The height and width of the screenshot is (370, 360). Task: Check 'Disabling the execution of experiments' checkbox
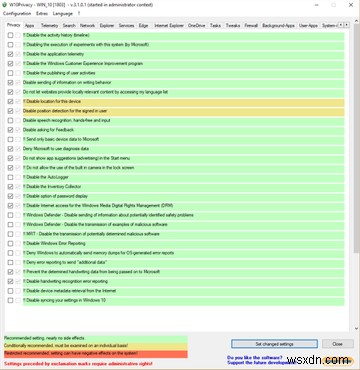[x=11, y=45]
